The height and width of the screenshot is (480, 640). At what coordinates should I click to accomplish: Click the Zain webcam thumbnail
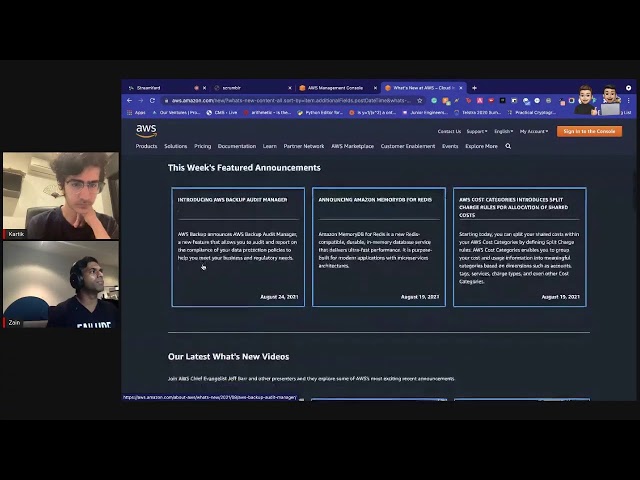click(x=61, y=284)
